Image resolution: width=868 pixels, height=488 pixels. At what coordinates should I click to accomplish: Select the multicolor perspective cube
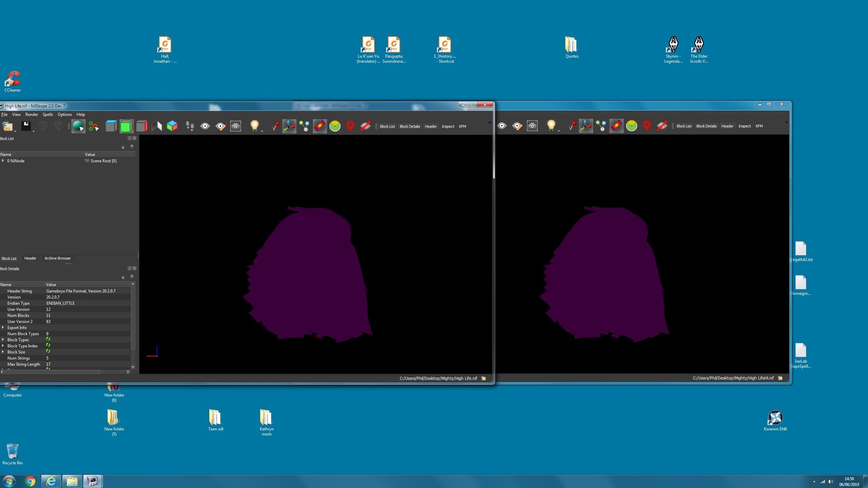(172, 126)
